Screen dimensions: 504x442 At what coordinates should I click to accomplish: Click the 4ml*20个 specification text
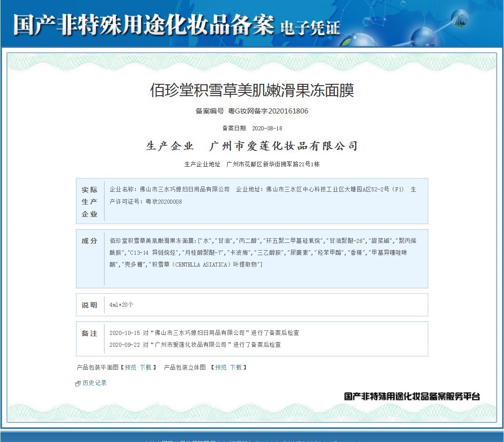[121, 305]
